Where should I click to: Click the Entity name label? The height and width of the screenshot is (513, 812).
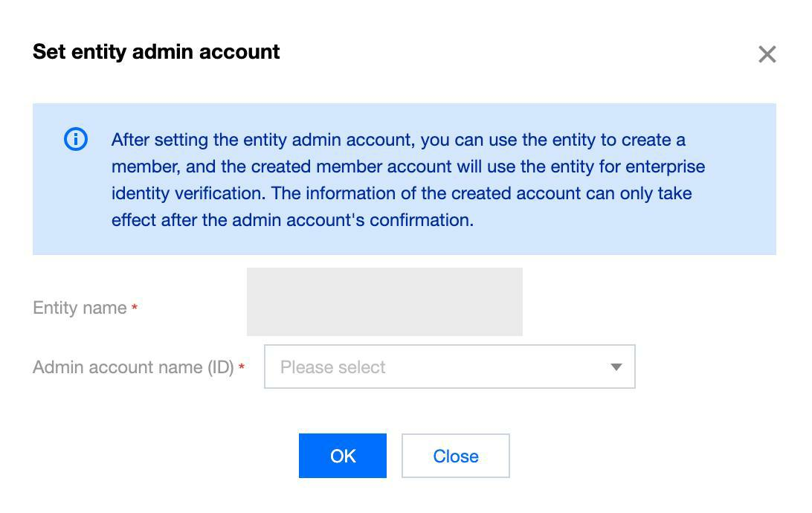tap(80, 308)
